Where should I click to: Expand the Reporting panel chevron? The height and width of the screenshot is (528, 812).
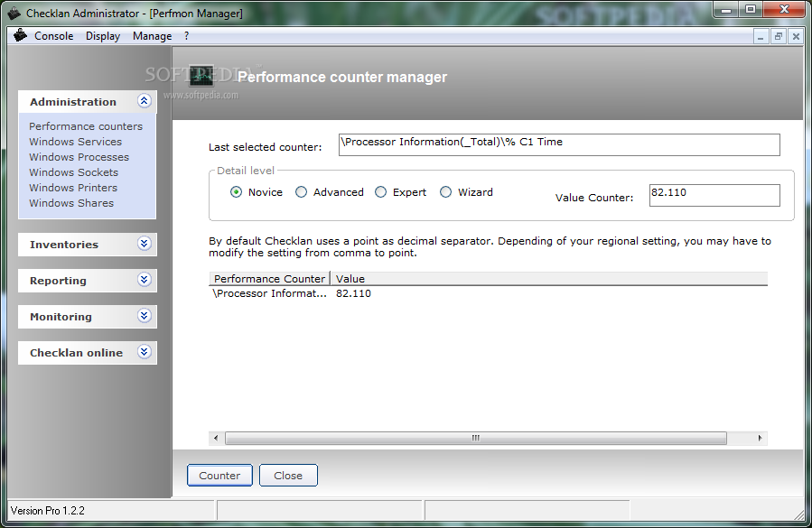coord(144,280)
